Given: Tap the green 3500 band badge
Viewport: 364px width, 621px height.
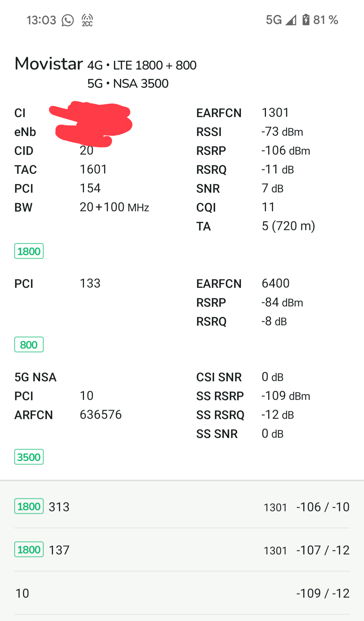Looking at the screenshot, I should 29,457.
